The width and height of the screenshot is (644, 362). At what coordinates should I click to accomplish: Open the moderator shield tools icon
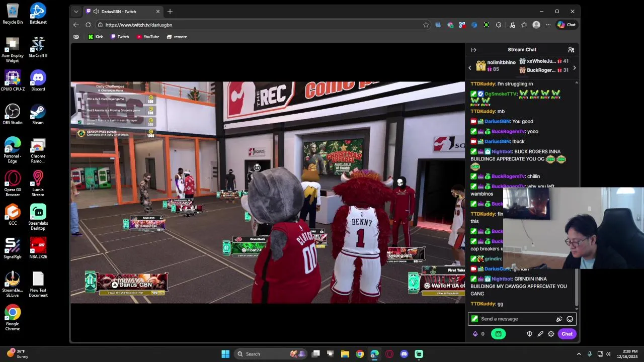(x=529, y=334)
